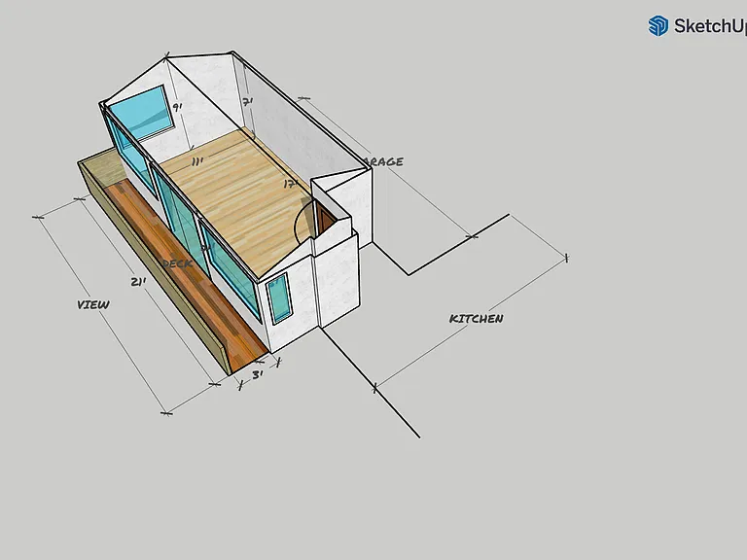Select the partially hidden GARAGE label

385,162
